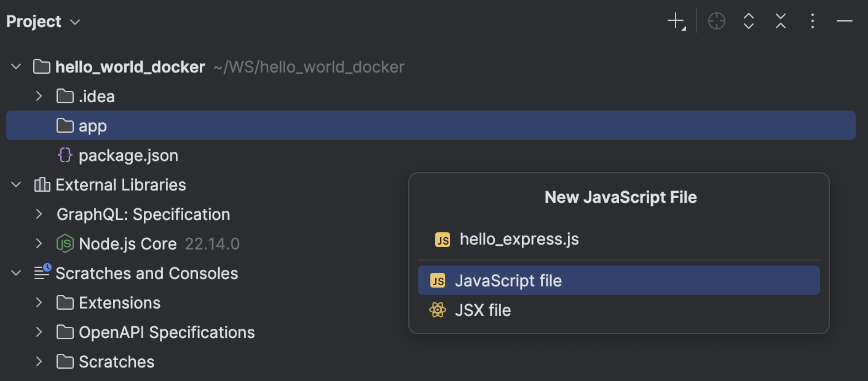Click the Project panel title
Viewport: 868px width, 381px height.
(34, 22)
